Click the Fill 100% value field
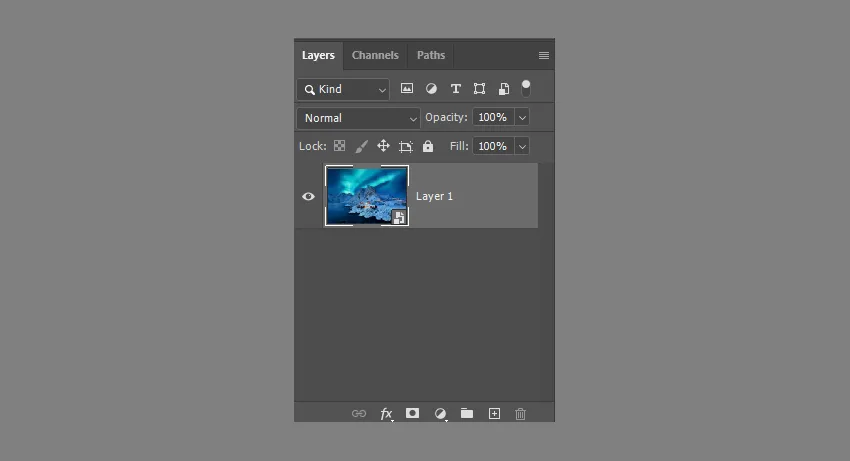Viewport: 850px width, 461px height. (492, 146)
